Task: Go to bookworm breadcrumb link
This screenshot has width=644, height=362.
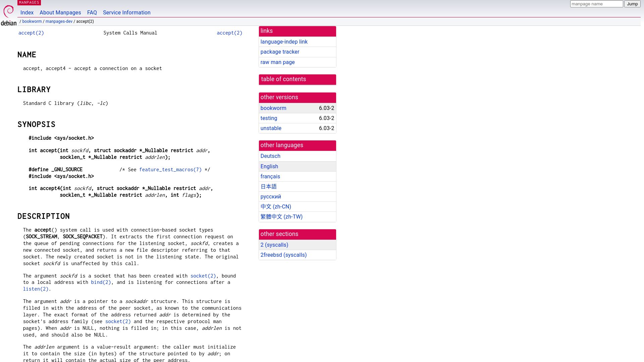Action: (x=32, y=21)
